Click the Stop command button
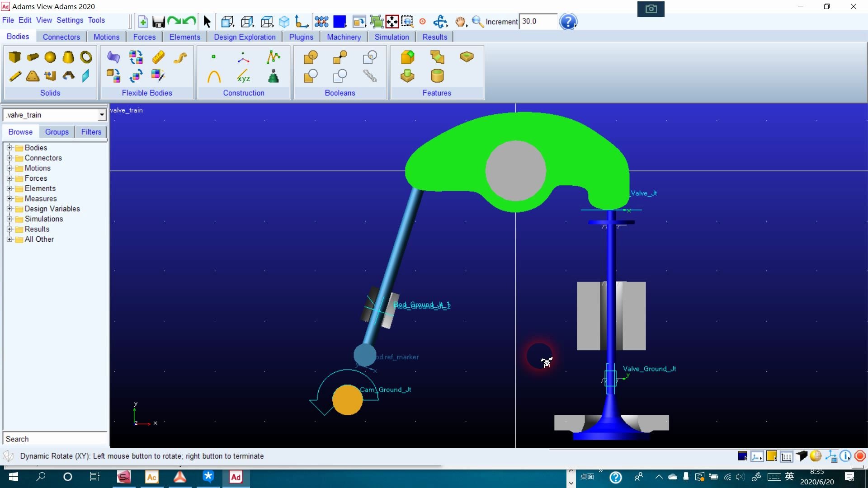 pyautogui.click(x=860, y=456)
